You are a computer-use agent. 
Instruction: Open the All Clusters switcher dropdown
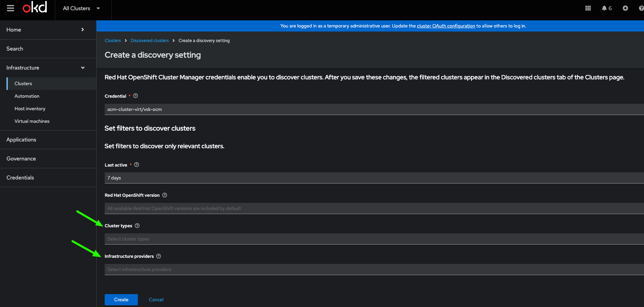coord(81,8)
